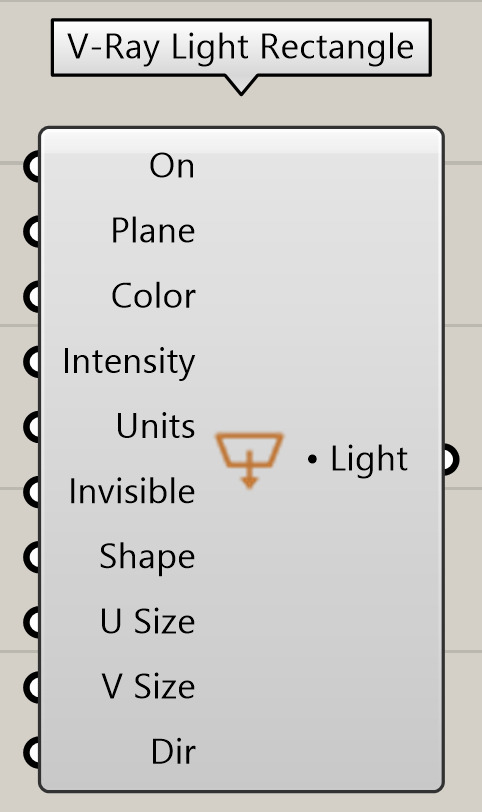Select the Invisible input parameter label
Viewport: 482px width, 812px height.
click(x=132, y=491)
